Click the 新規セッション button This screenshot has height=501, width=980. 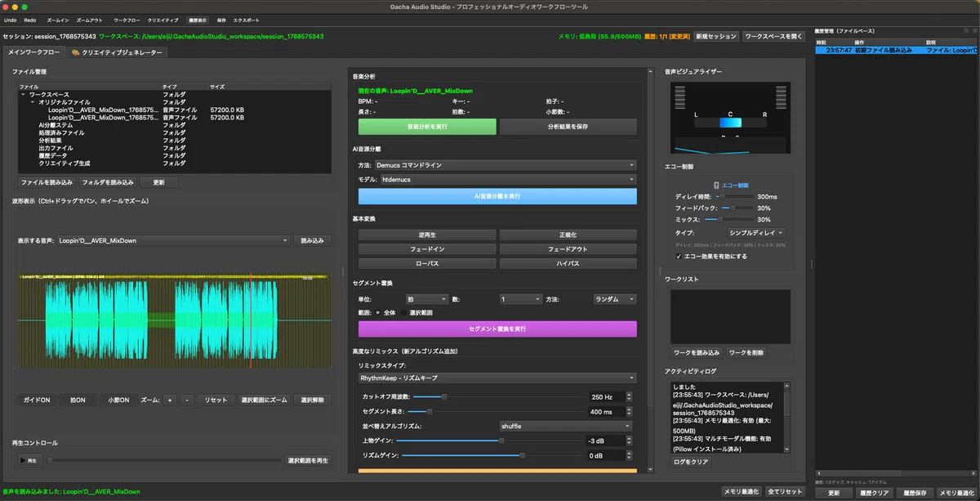[716, 37]
